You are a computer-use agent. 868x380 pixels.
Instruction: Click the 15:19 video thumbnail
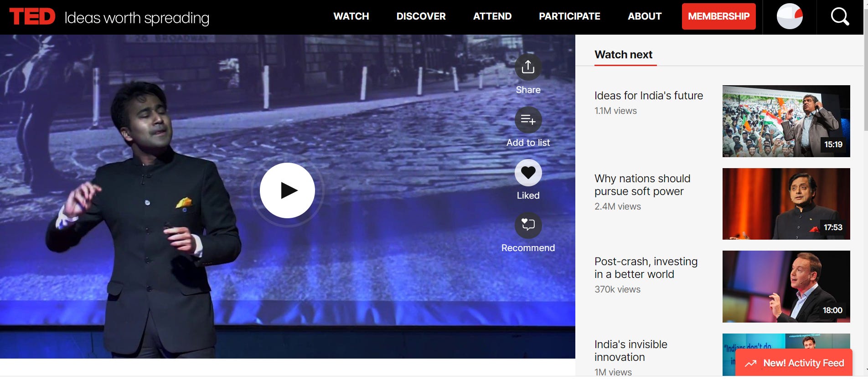coord(786,121)
